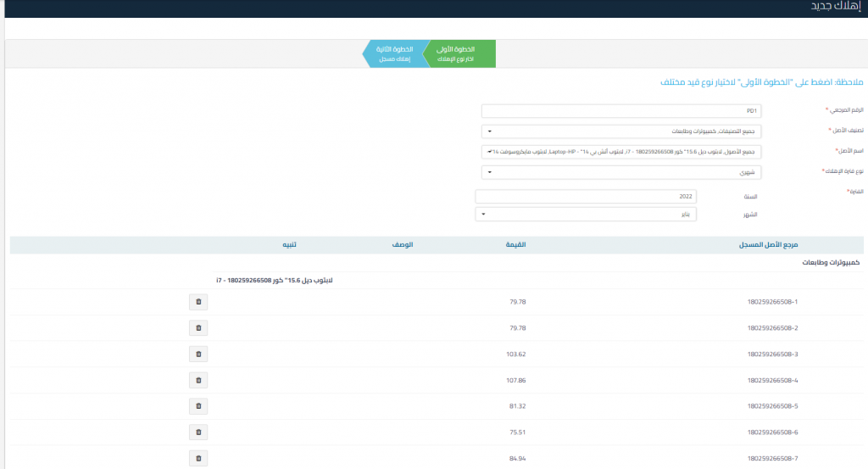Delete row 180259266508-1 with trash icon
The height and width of the screenshot is (469, 868).
[x=198, y=301]
